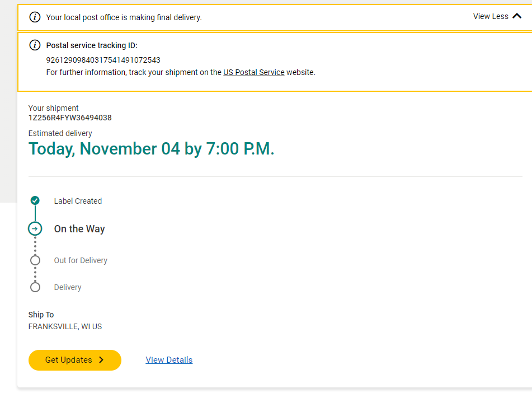The width and height of the screenshot is (532, 393).
Task: Click the UPS tracking number 1Z256R4FYW36494038
Action: point(70,118)
